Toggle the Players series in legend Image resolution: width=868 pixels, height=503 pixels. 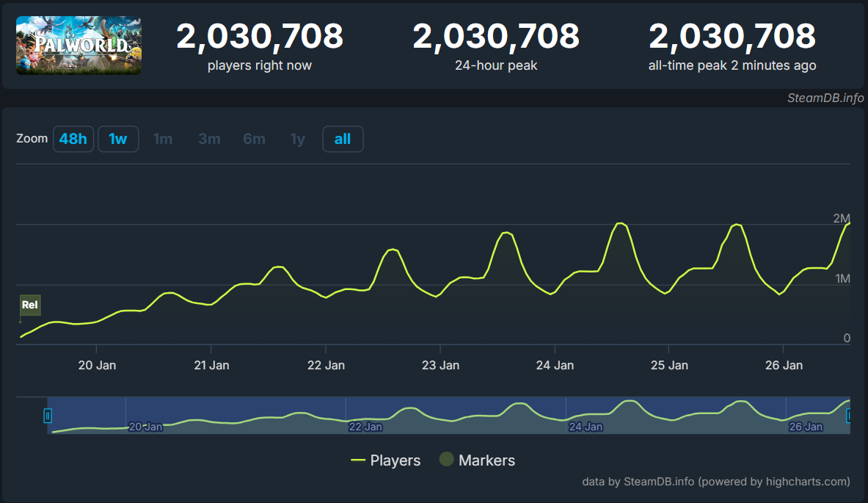point(386,460)
